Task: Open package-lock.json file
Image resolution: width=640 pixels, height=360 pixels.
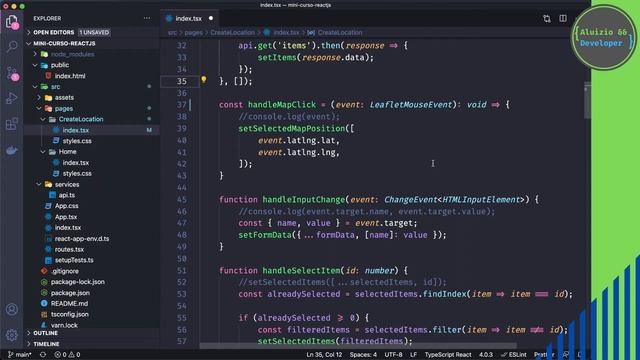Action: pos(78,282)
